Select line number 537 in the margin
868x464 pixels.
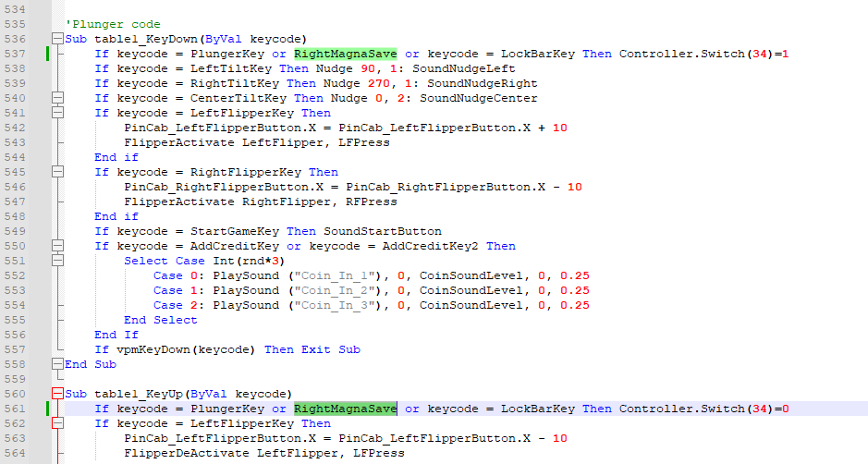(x=15, y=54)
